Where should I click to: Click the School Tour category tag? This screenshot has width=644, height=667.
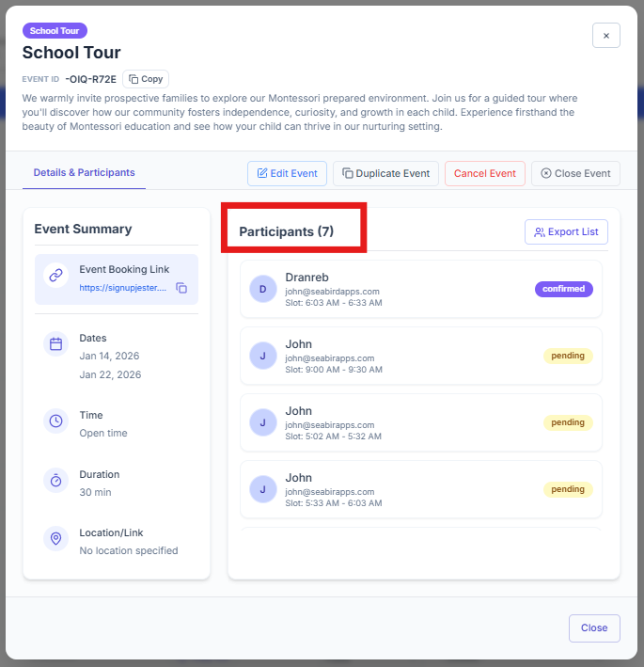(55, 31)
